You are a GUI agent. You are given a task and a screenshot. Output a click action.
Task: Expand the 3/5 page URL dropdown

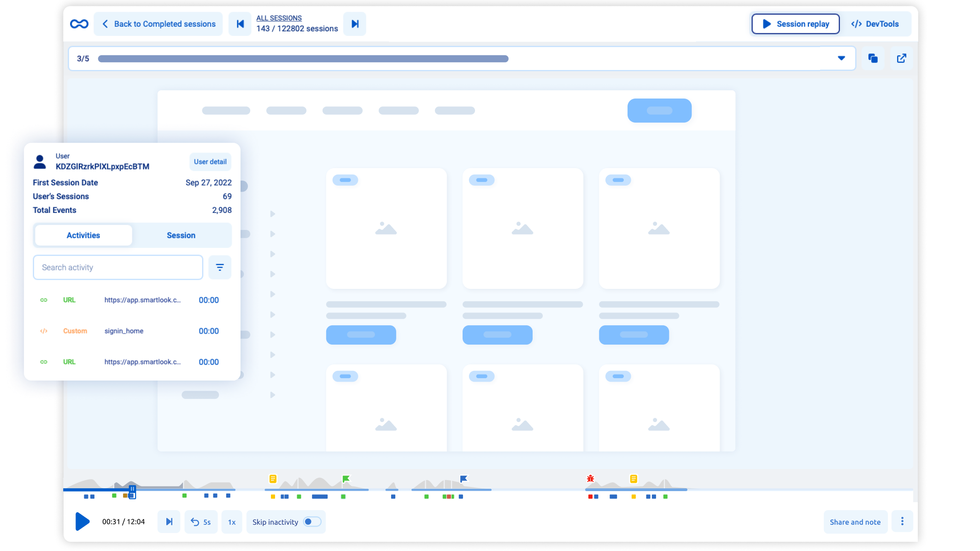click(841, 59)
